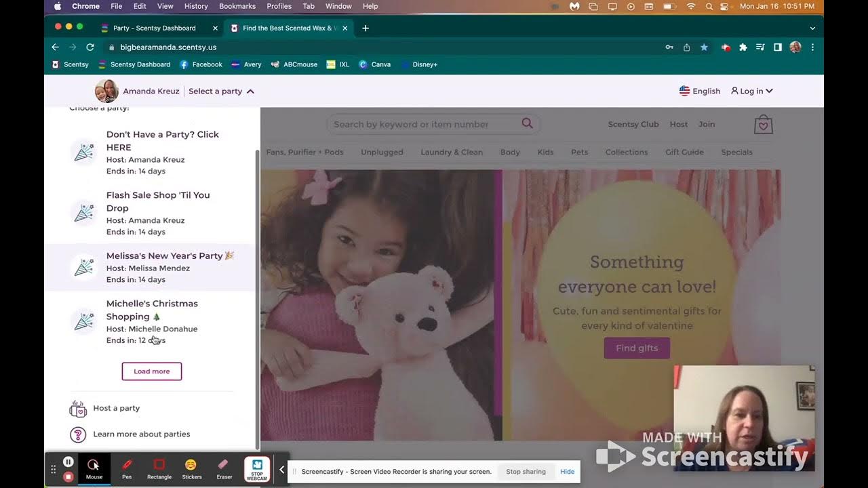Click the search magnifier icon
This screenshot has height=488, width=868.
[527, 123]
